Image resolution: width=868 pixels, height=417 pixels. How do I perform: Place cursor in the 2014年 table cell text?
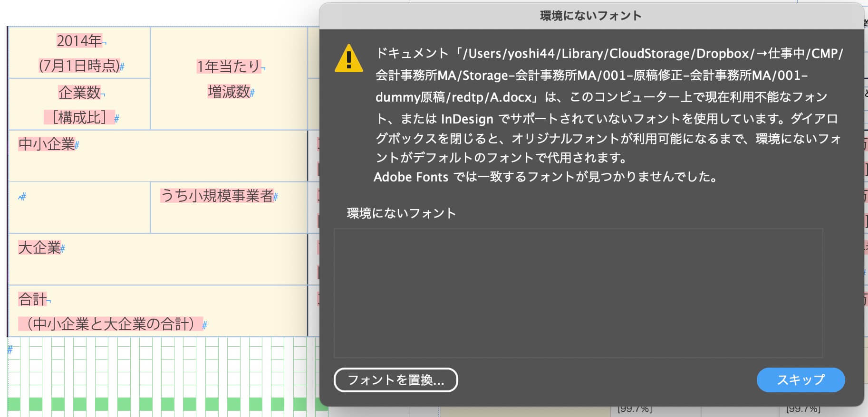79,41
